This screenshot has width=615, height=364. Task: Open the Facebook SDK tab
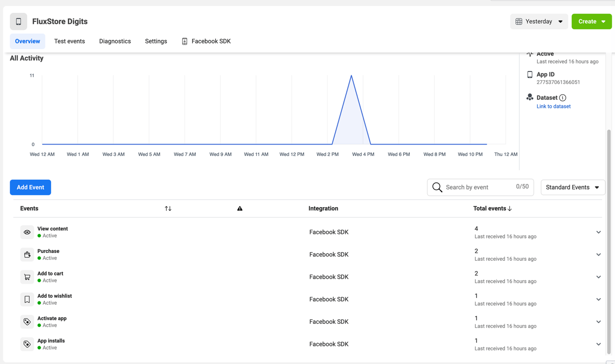[206, 41]
